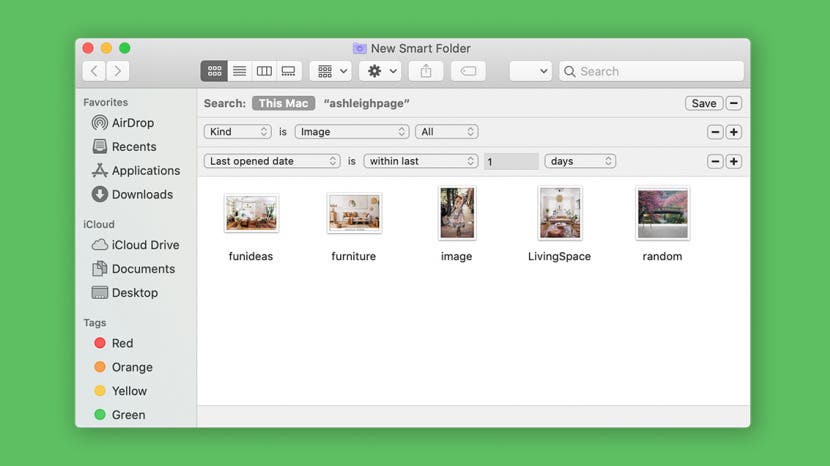Remove the Kind criteria row

(x=715, y=132)
